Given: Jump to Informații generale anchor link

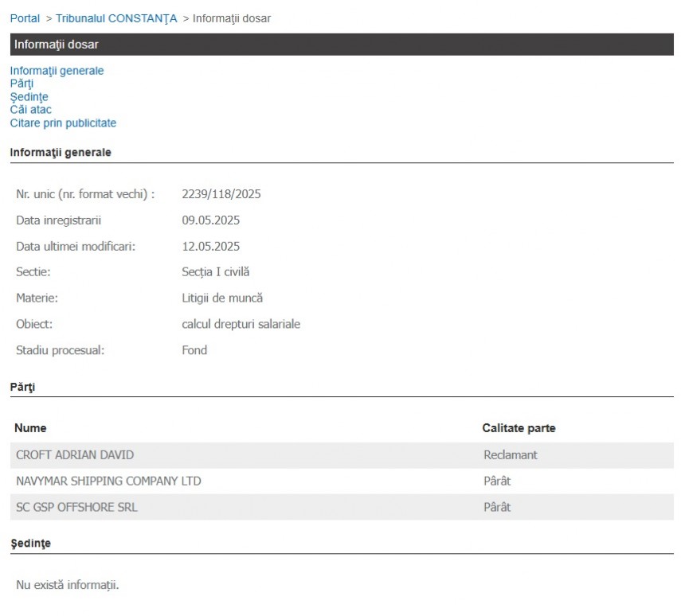Looking at the screenshot, I should click(57, 71).
